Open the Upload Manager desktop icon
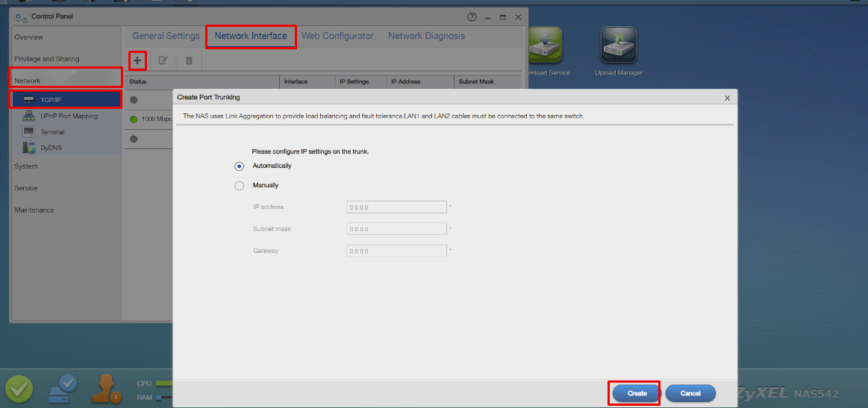Screen dimensions: 868x408 [618, 45]
